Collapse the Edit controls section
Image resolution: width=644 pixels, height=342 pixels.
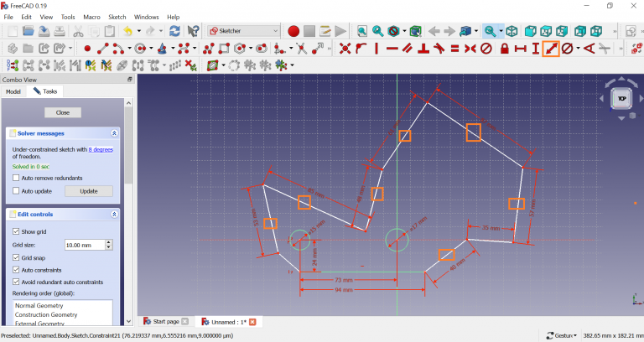click(x=114, y=215)
